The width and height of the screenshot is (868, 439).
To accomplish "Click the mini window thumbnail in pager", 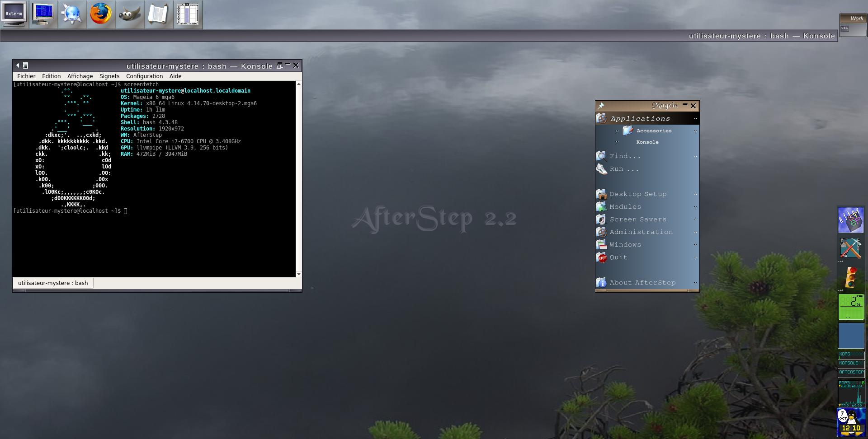I will pyautogui.click(x=844, y=28).
